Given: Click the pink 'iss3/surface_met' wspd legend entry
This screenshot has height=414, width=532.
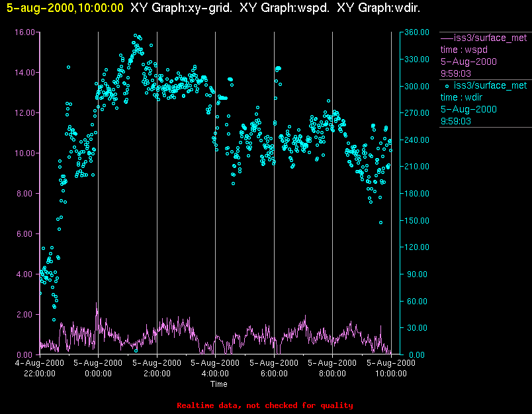Looking at the screenshot, I should click(x=490, y=38).
